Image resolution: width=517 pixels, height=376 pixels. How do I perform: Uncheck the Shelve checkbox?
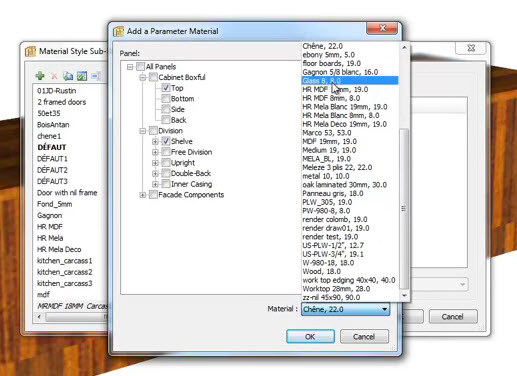[x=166, y=141]
